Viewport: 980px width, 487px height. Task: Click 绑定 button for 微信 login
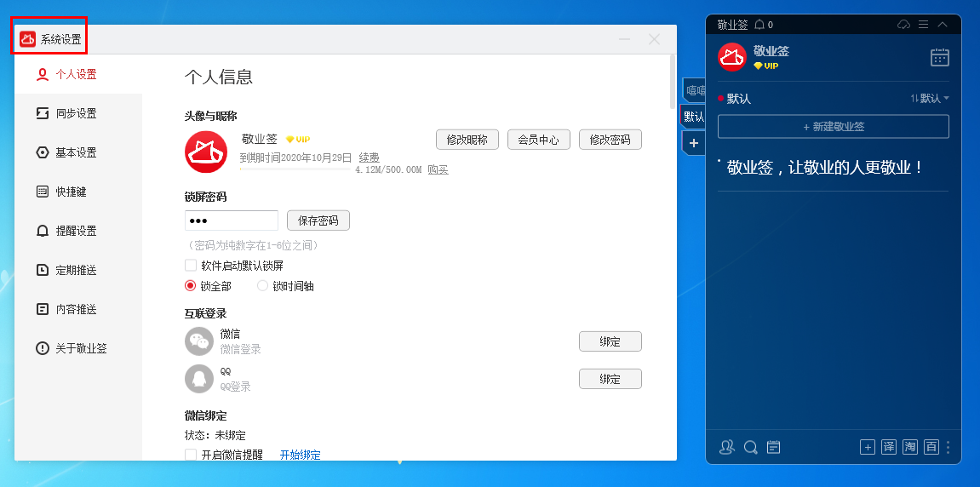(x=610, y=342)
